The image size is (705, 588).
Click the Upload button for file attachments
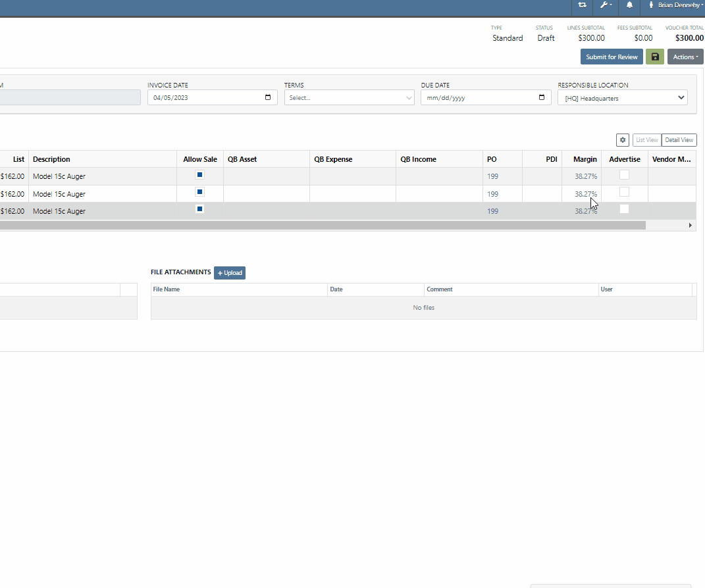(x=230, y=273)
